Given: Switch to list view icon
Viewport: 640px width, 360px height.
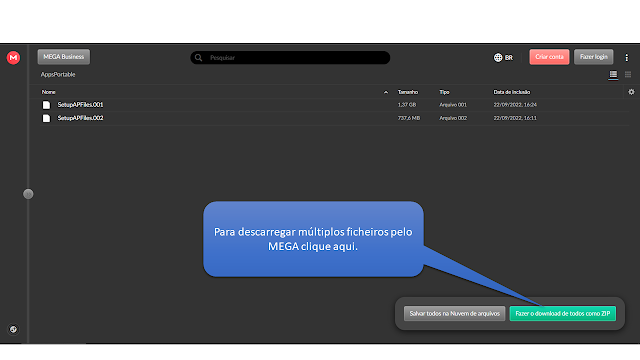Looking at the screenshot, I should point(613,74).
